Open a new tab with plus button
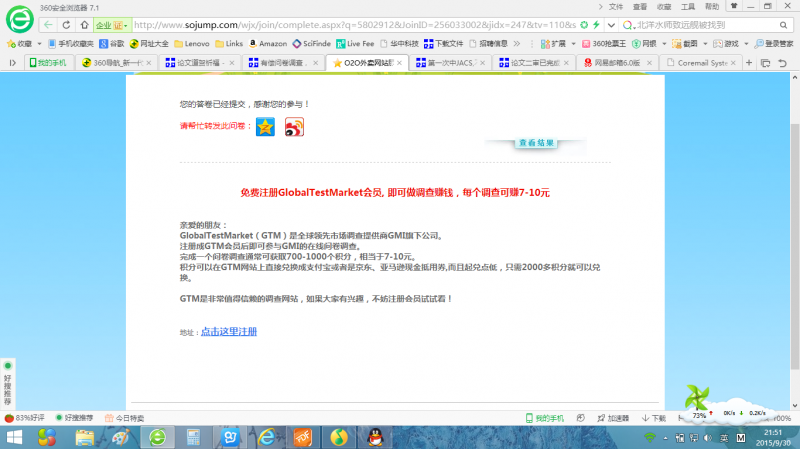Viewport: 800px width, 449px height. click(749, 63)
